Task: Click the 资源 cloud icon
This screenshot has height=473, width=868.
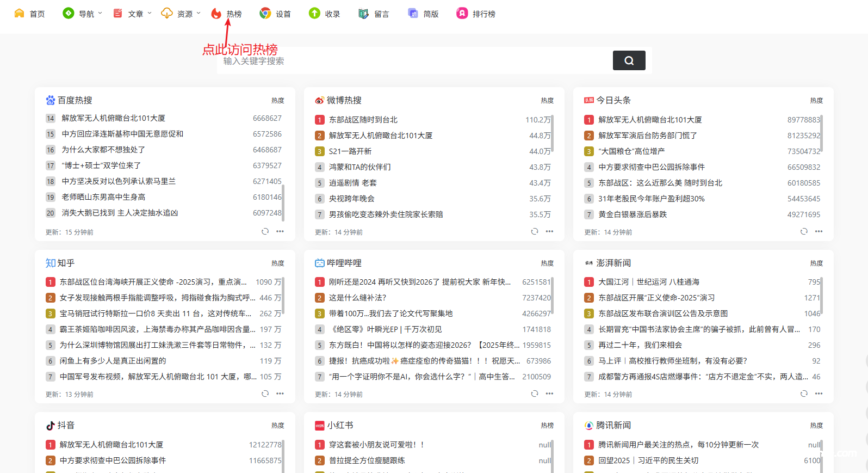Action: click(166, 13)
